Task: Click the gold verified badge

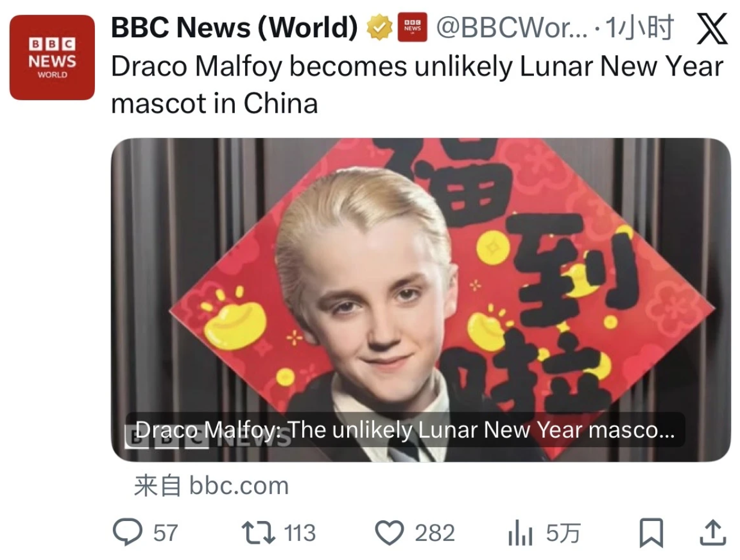Action: [379, 28]
